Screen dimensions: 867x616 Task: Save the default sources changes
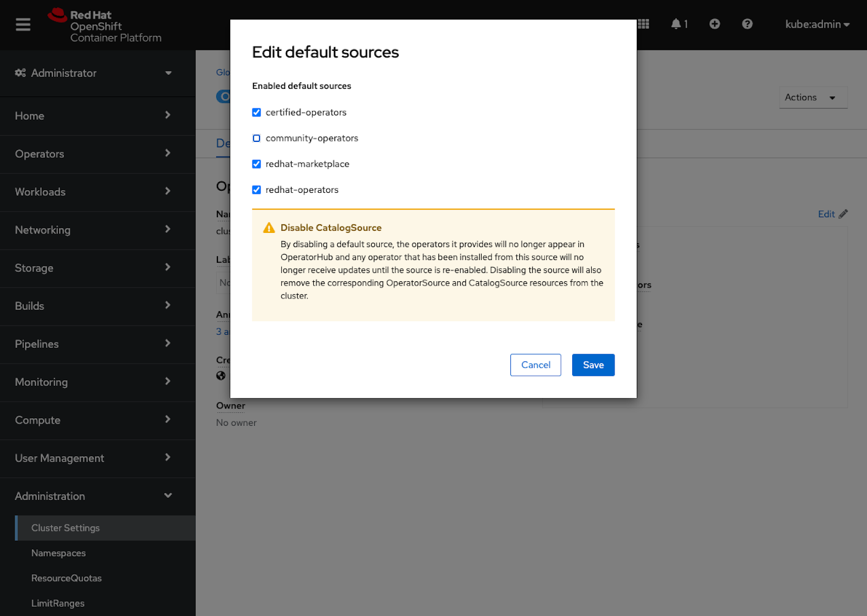593,365
